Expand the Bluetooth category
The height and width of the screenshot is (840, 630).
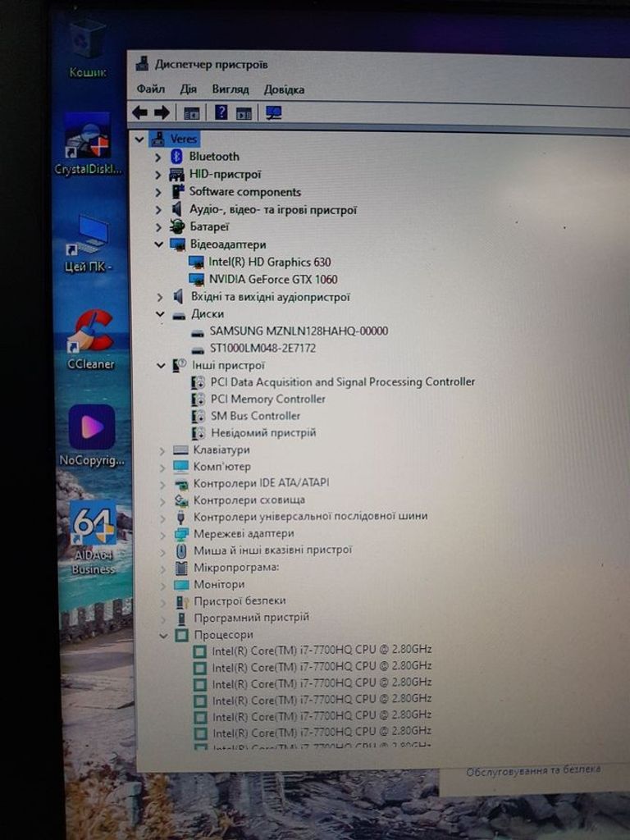tap(157, 157)
